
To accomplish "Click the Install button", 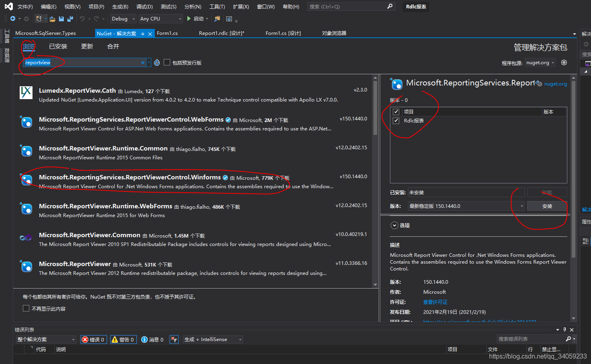I will pyautogui.click(x=547, y=206).
